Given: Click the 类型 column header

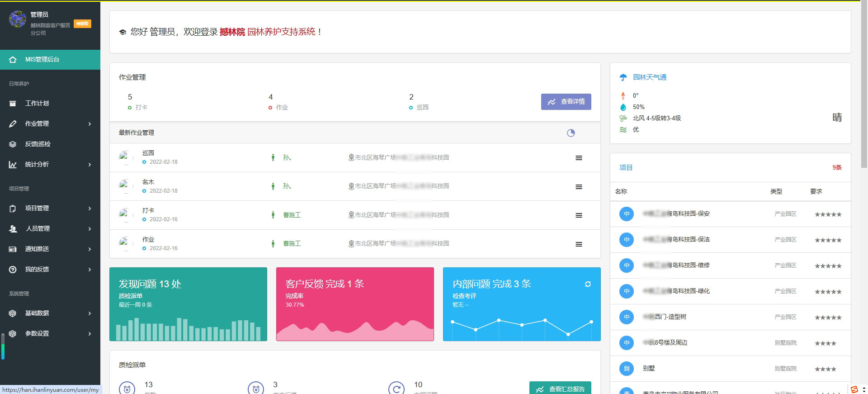Looking at the screenshot, I should click(x=776, y=192).
